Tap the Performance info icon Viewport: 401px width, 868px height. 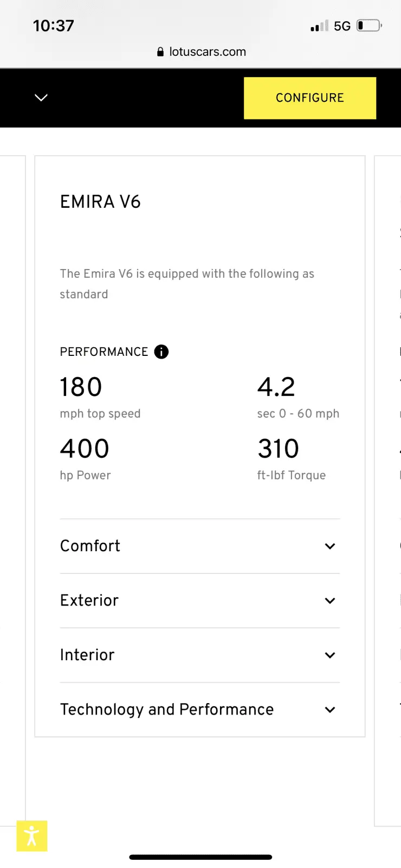click(x=161, y=352)
